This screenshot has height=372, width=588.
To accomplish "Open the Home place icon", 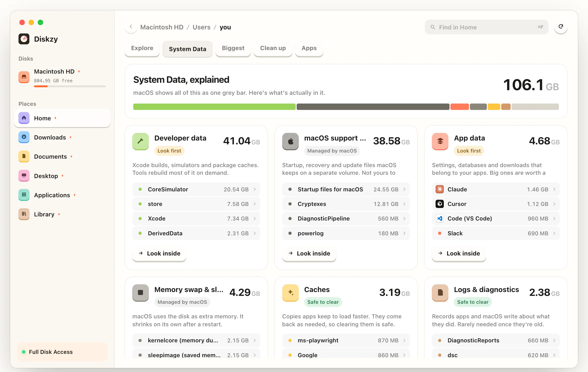I will coord(24,118).
